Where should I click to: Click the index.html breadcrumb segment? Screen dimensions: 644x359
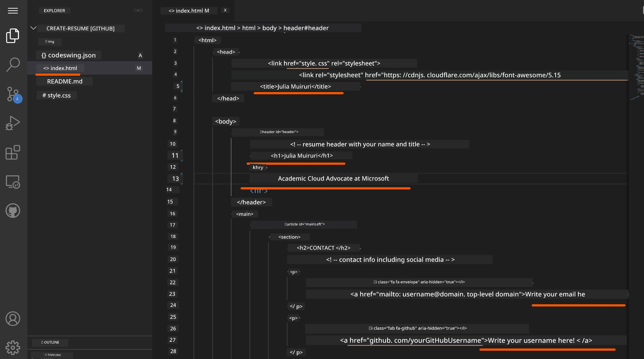point(216,28)
